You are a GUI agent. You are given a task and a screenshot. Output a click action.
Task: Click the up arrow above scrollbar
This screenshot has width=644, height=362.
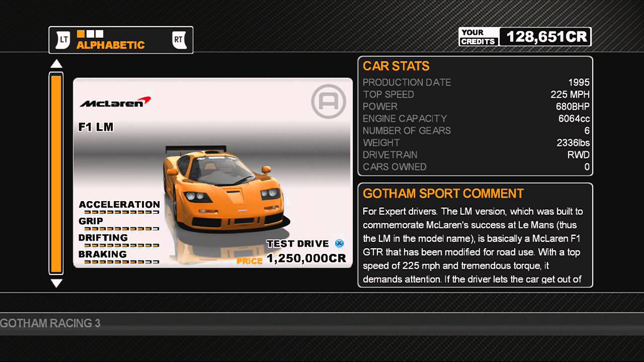tap(56, 64)
